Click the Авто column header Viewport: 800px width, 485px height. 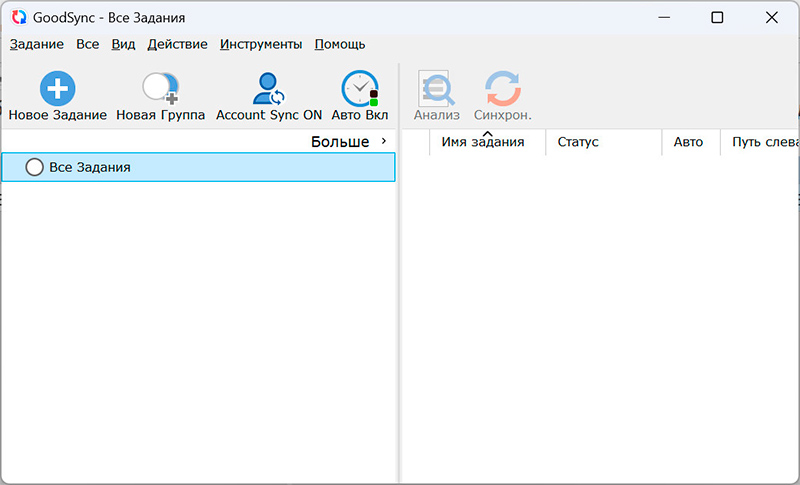pos(688,142)
